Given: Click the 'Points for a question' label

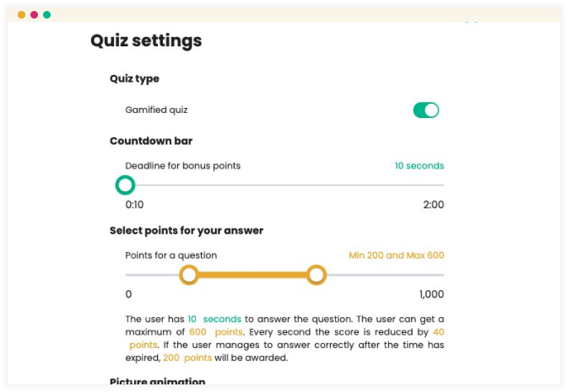Looking at the screenshot, I should pos(170,255).
